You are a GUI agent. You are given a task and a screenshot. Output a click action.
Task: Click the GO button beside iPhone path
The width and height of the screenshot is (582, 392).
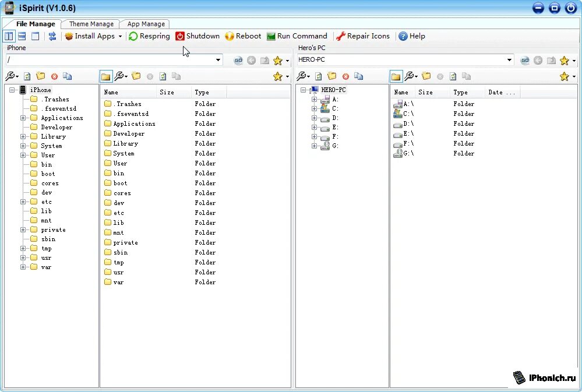238,60
